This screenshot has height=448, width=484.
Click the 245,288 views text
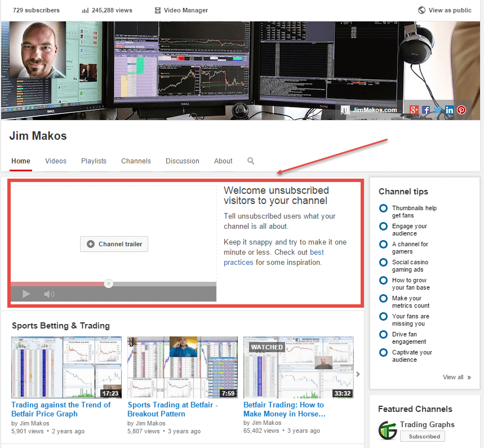112,10
